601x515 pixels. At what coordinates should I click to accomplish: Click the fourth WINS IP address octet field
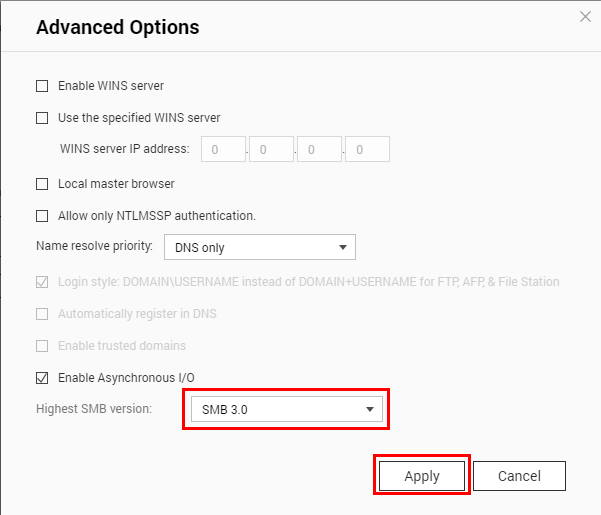click(x=368, y=149)
